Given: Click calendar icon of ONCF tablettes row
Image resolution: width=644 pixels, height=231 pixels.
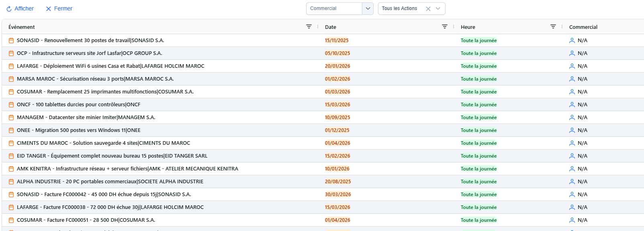Looking at the screenshot, I should (11, 105).
